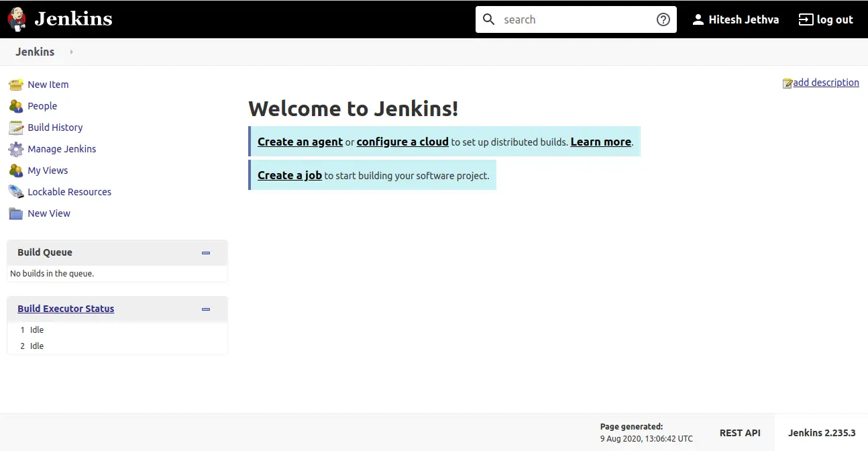Open the People page link
The width and height of the screenshot is (868, 451).
(42, 106)
